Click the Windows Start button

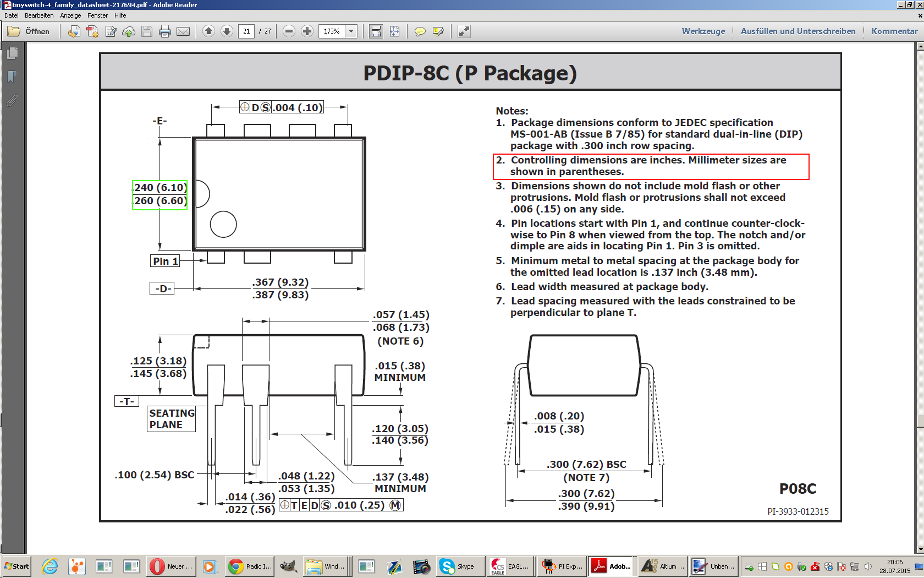(x=16, y=566)
